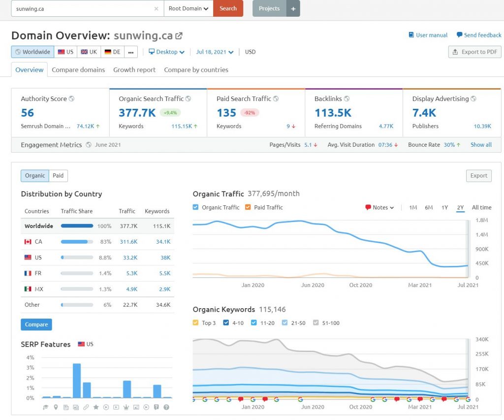Click Export to PDF

click(475, 52)
